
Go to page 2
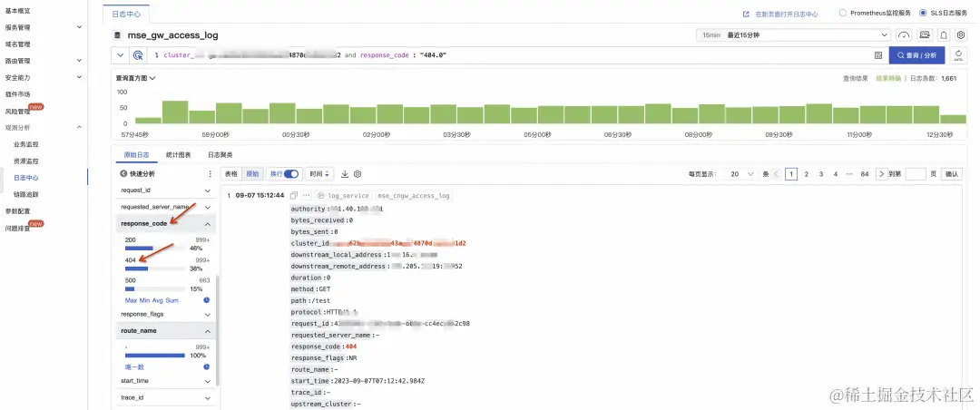(807, 174)
